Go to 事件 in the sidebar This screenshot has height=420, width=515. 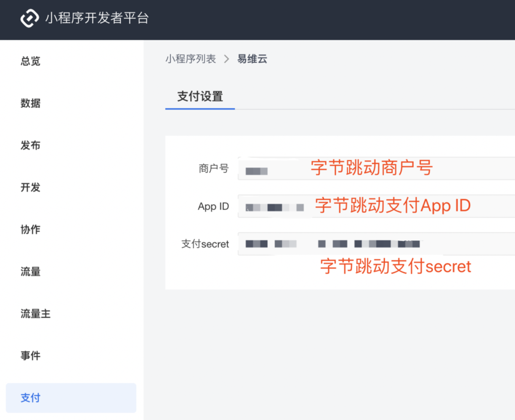point(31,355)
